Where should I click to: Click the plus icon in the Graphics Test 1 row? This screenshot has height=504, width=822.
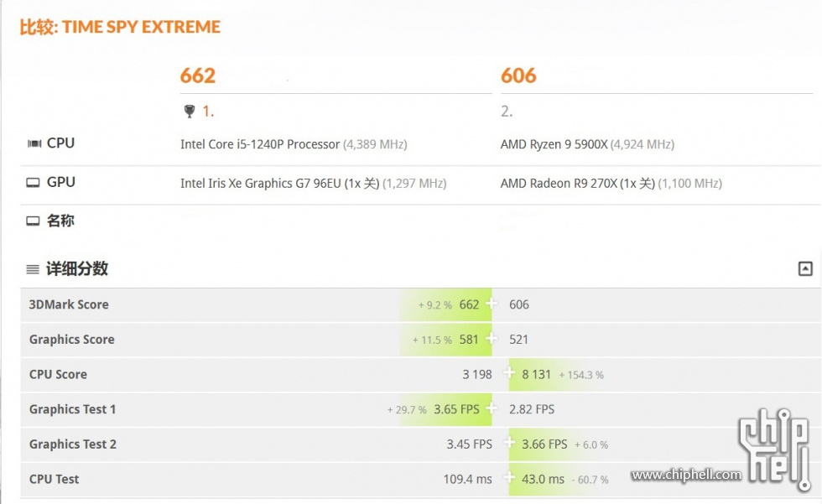(x=492, y=408)
